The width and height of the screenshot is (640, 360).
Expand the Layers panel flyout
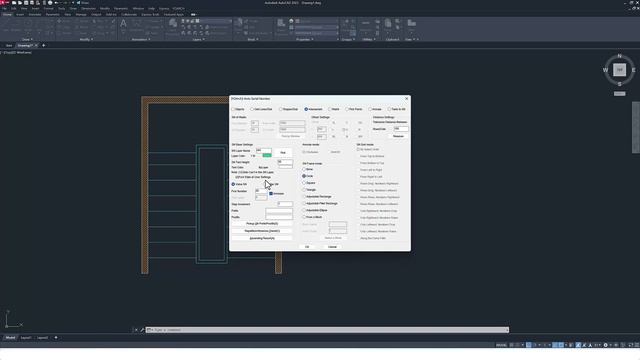[x=198, y=40]
